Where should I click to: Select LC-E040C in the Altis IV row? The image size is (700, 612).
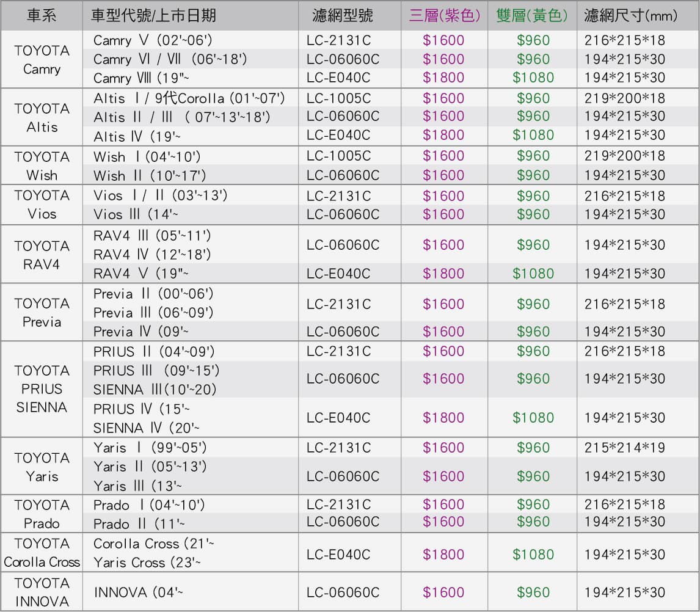coord(339,135)
